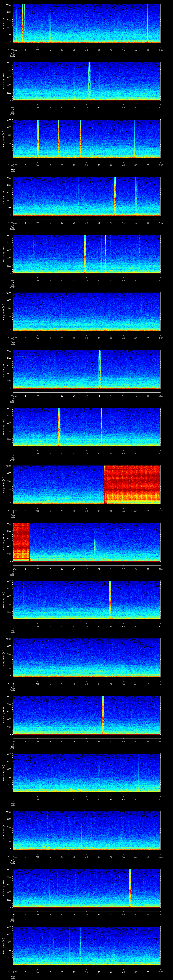The width and height of the screenshot is (173, 980).
Task: Select the burst near 10 seconds in 11:05:00 panel
Action: coord(38,138)
